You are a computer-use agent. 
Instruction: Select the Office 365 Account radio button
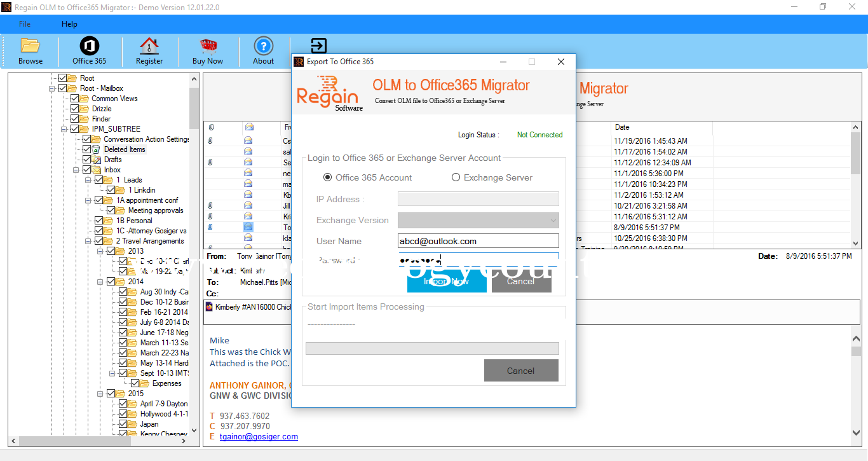[x=328, y=177]
